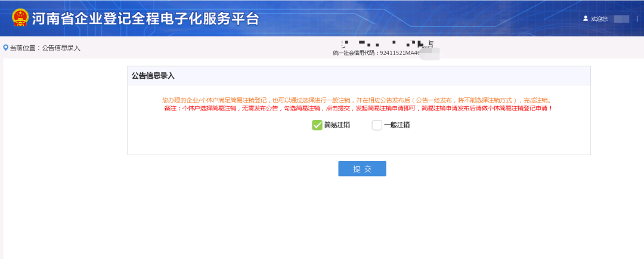Click the orange notice text about 简易注销登记

tap(358, 100)
